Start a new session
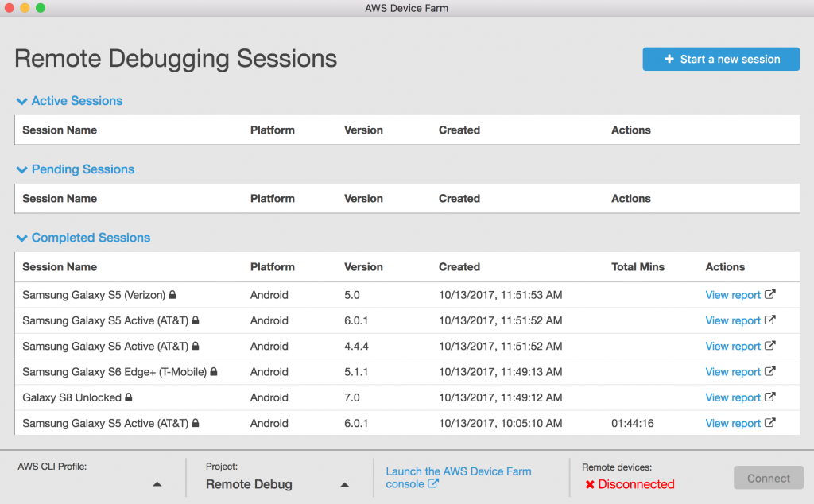The width and height of the screenshot is (814, 504). point(721,59)
